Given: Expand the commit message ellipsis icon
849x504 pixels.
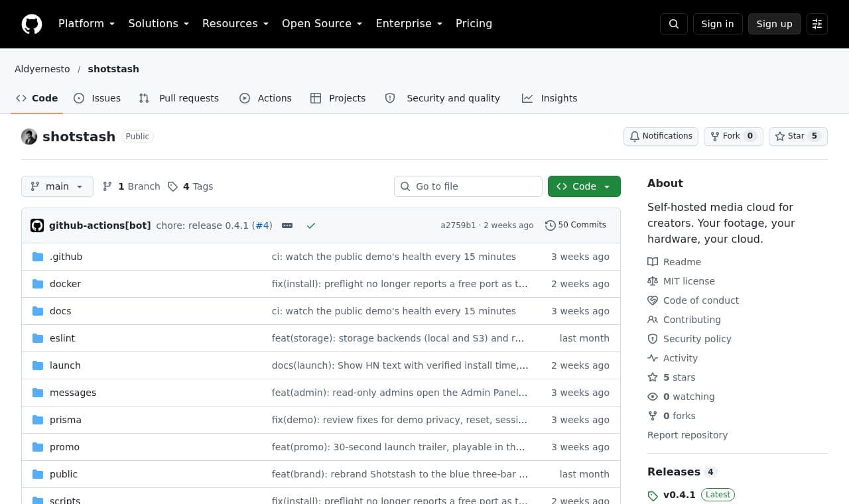Looking at the screenshot, I should [287, 225].
